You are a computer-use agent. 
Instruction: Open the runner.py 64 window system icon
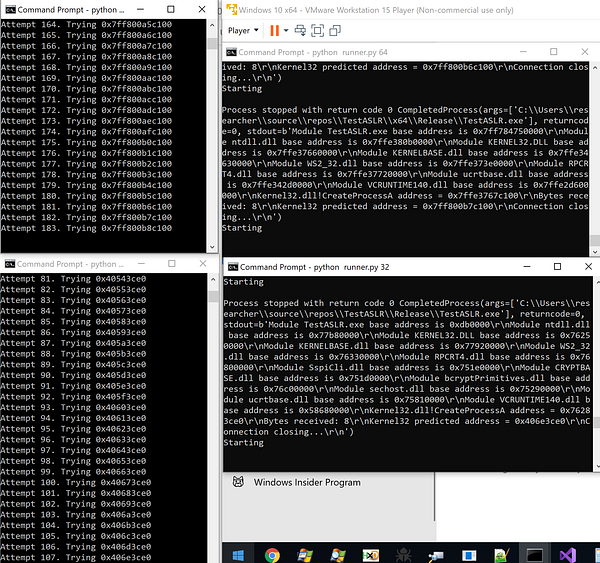231,52
